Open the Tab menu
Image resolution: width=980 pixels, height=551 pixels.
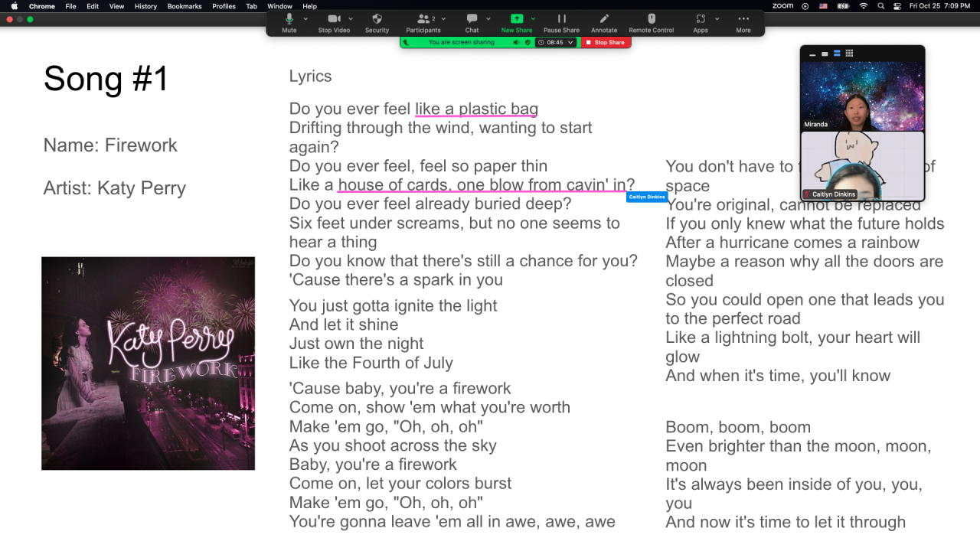click(x=251, y=6)
